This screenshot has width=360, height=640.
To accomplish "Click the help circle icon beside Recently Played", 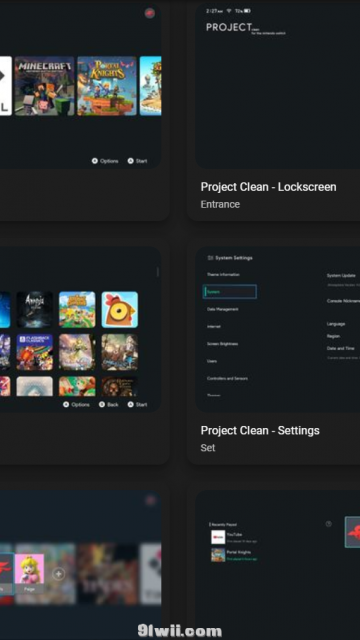I will tap(329, 524).
